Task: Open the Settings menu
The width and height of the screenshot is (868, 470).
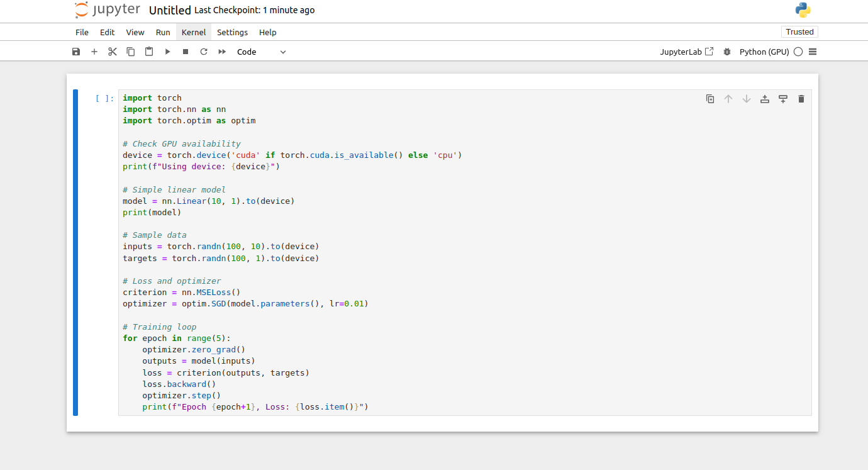Action: tap(232, 32)
